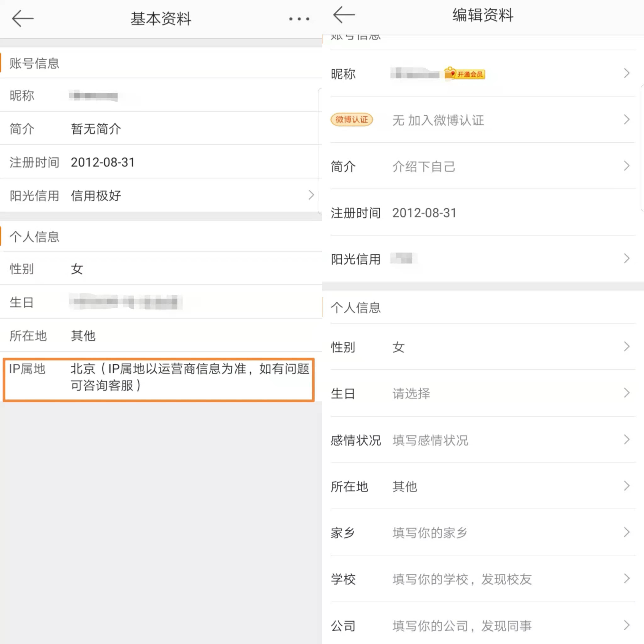Click 基本资料 page title

(x=161, y=19)
